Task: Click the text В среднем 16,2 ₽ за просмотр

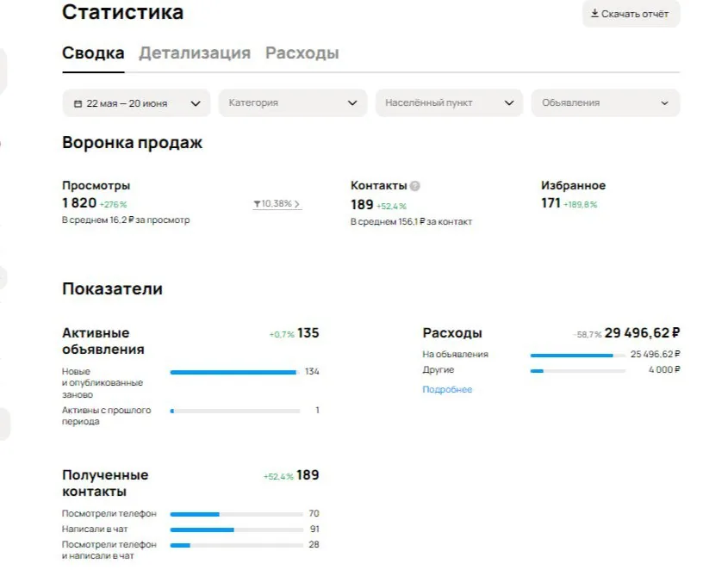Action: pos(126,220)
